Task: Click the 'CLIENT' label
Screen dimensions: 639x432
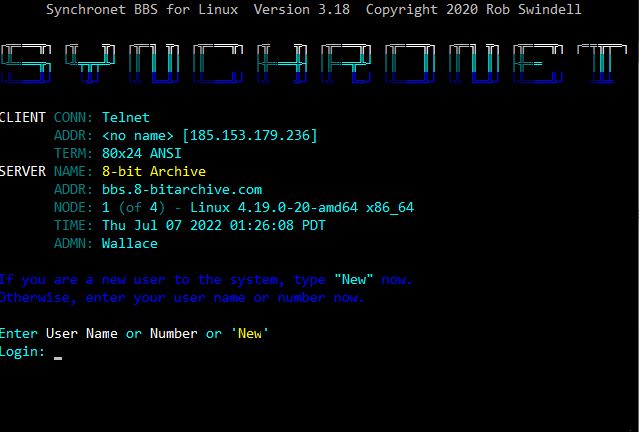Action: (x=22, y=117)
